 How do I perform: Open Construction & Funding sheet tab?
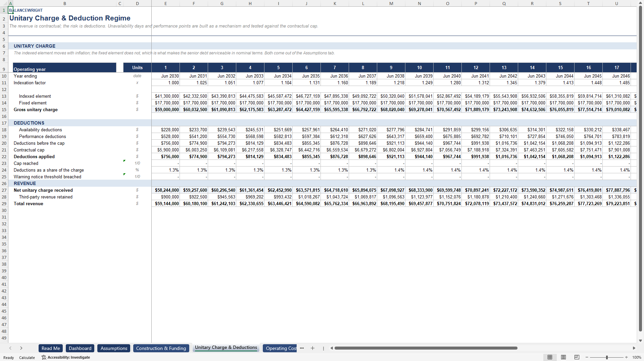coord(161,348)
